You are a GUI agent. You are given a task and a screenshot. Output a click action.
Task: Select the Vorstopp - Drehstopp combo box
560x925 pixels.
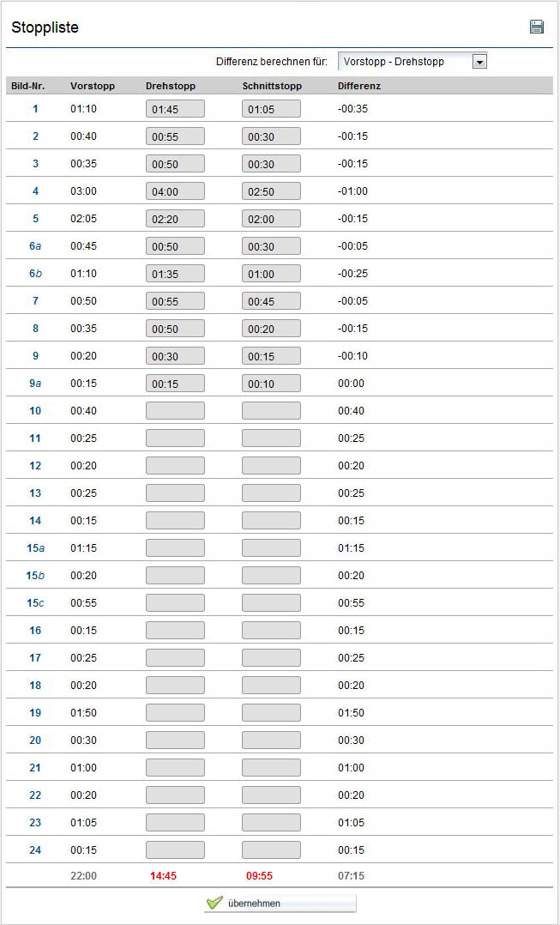tap(412, 62)
